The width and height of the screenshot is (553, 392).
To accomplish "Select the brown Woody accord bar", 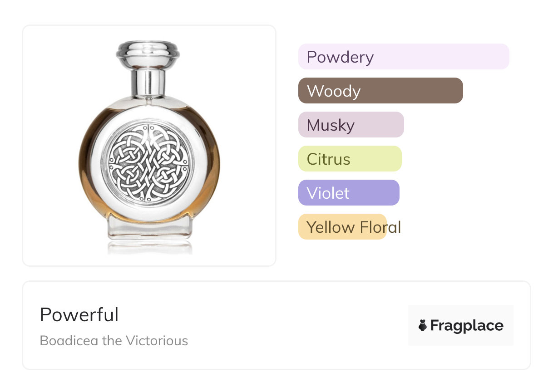I will (380, 91).
